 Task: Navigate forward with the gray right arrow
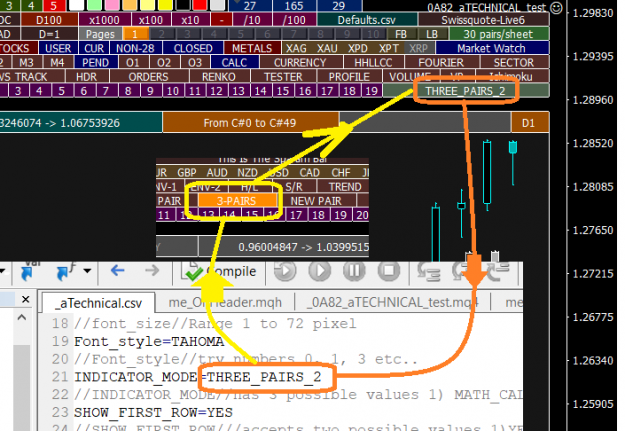coord(152,271)
